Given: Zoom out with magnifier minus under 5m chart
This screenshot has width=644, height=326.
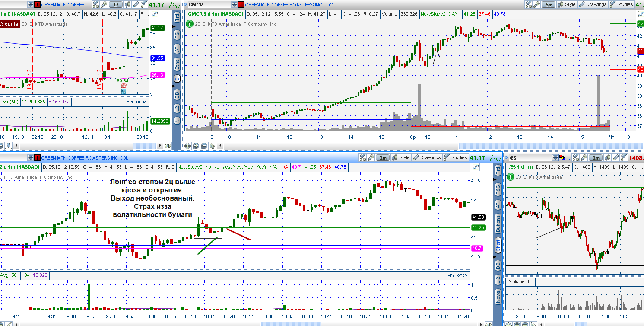Looking at the screenshot, I should coord(204,146).
